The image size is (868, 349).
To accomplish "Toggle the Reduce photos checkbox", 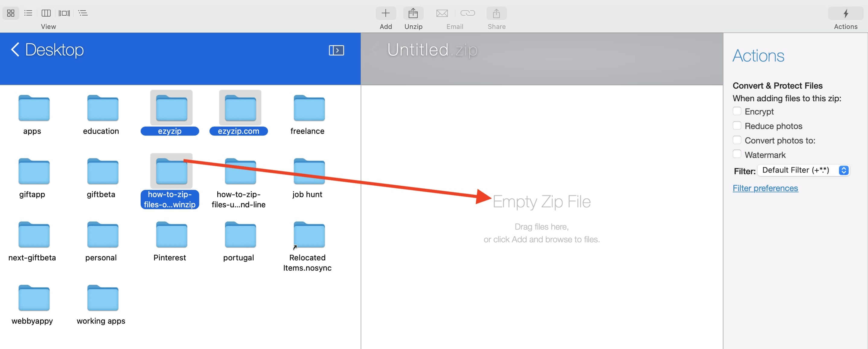I will coord(737,126).
